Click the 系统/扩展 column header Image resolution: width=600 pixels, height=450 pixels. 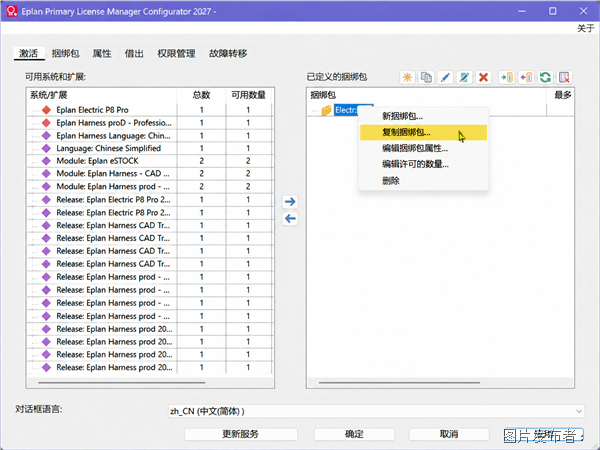[102, 95]
